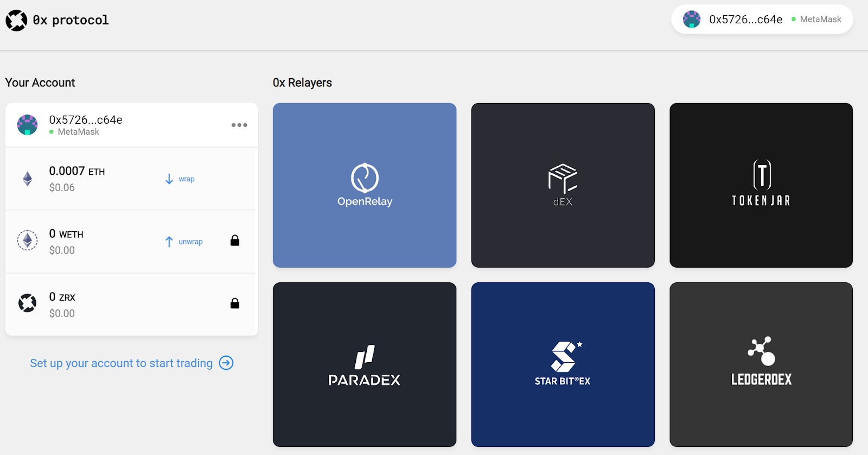
Task: Click the $0.06 ETH value
Action: [62, 187]
